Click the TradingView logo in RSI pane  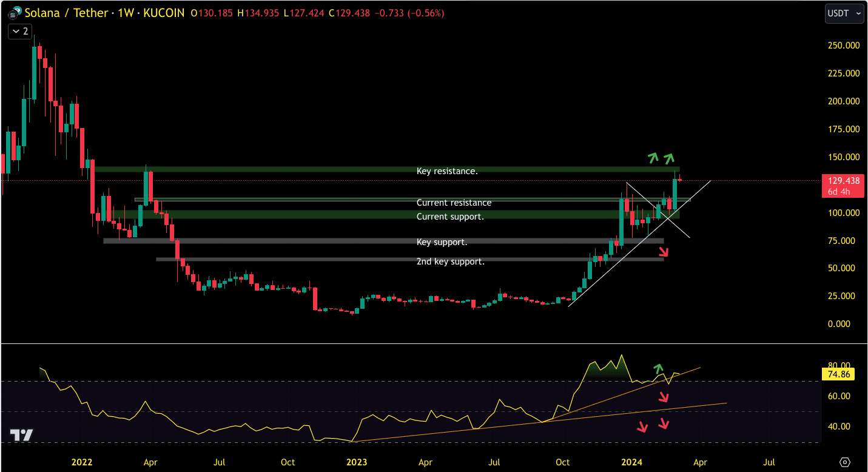coord(22,435)
